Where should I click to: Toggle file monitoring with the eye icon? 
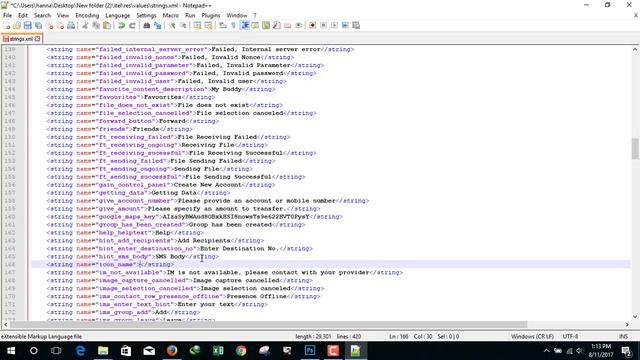[x=298, y=25]
